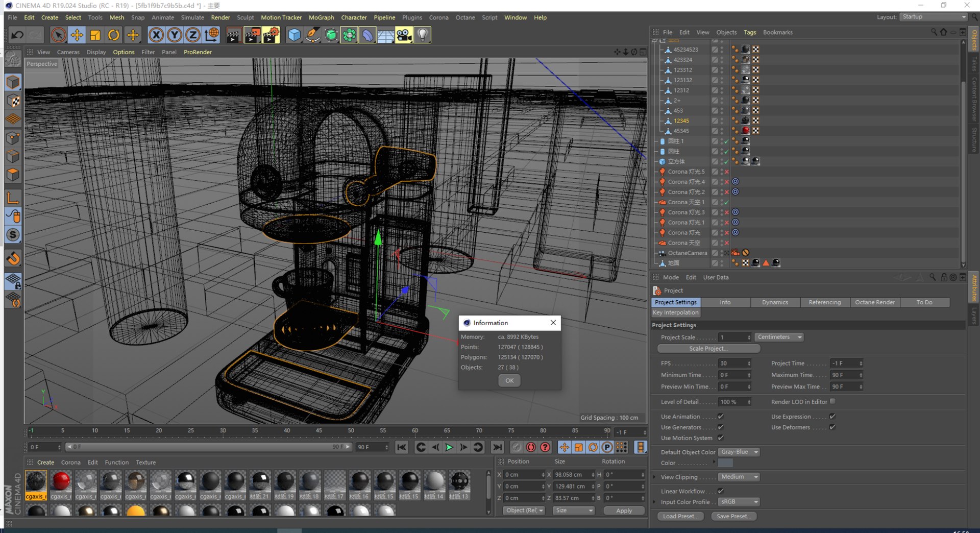The width and height of the screenshot is (980, 533).
Task: Open the Centimeters unit dropdown
Action: (x=779, y=337)
